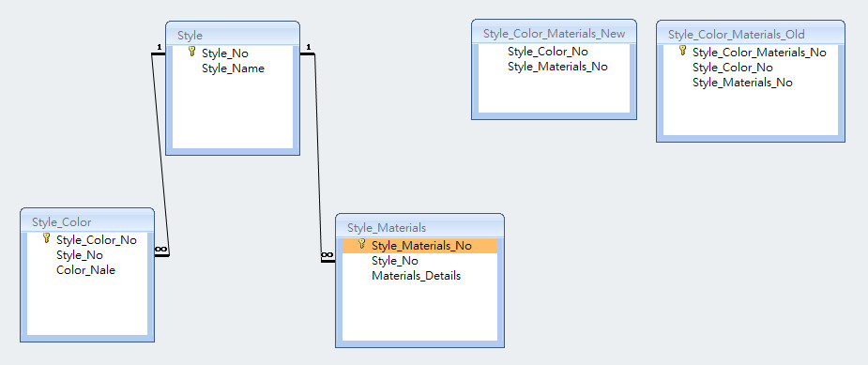
Task: Select the Style table title bar
Action: coord(233,35)
